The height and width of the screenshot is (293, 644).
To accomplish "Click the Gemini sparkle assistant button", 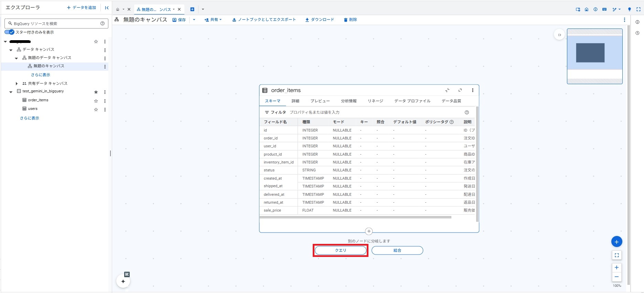I will tap(123, 281).
